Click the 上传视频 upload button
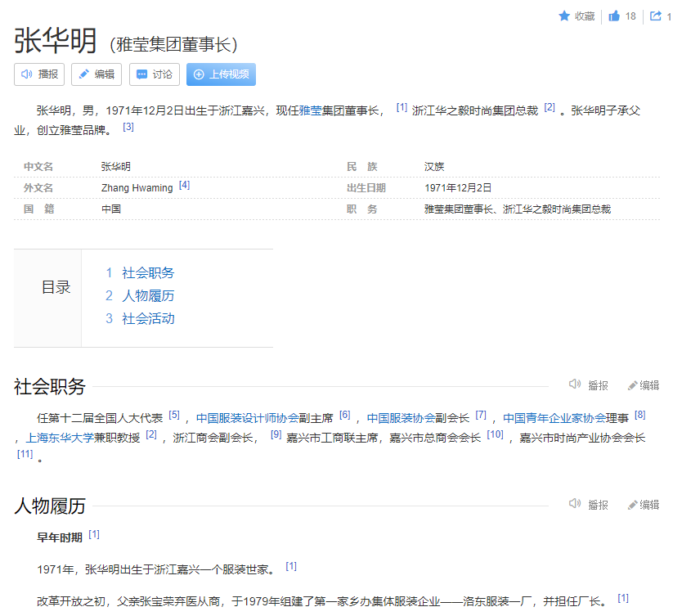Screen dimensions: 682x616 click(221, 74)
